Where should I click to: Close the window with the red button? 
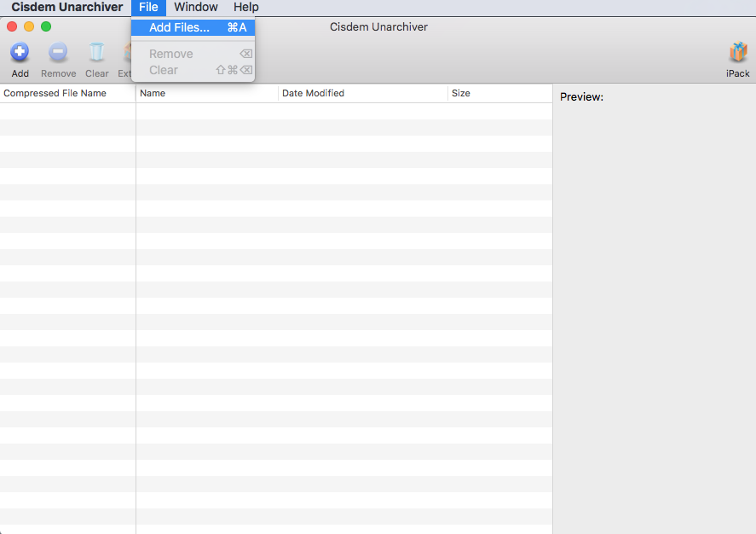[12, 27]
